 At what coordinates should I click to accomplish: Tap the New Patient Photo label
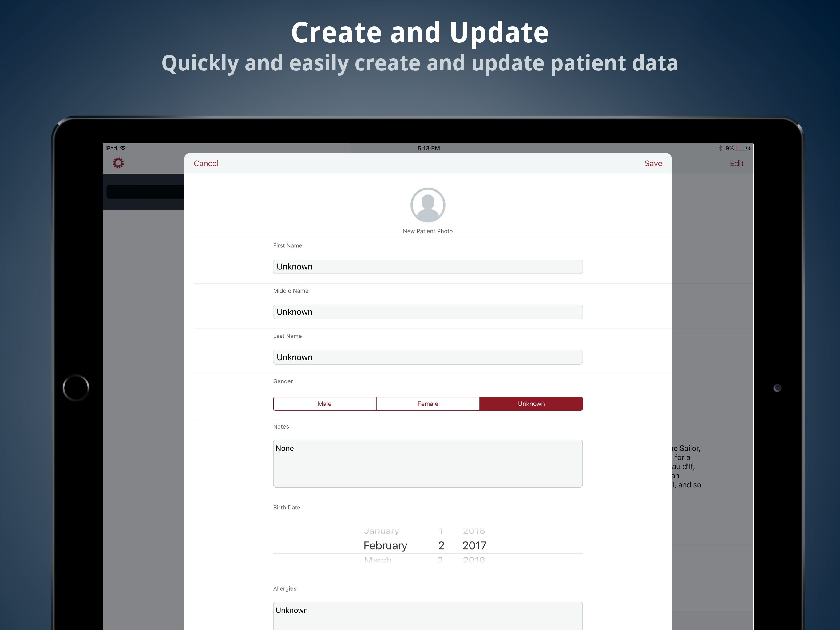428,231
